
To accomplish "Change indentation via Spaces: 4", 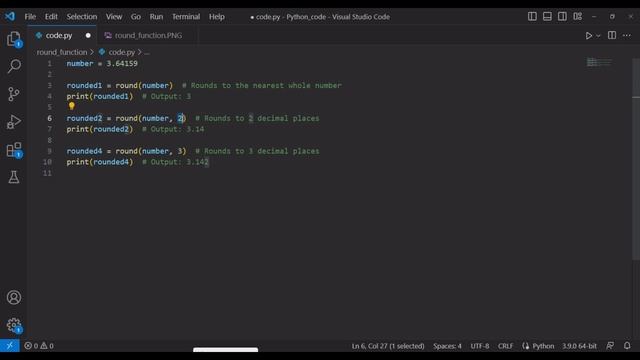I will point(447,346).
